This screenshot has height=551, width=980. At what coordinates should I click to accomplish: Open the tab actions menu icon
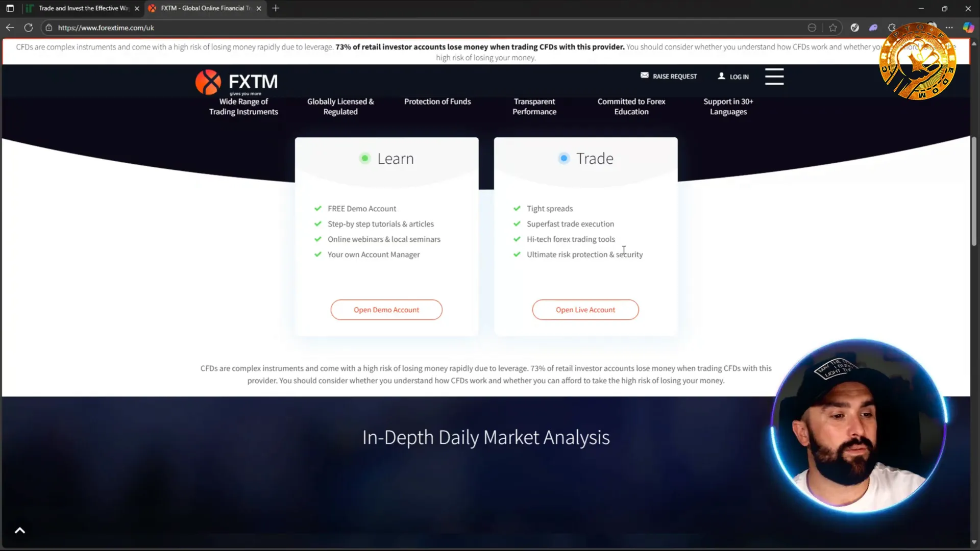click(x=10, y=8)
